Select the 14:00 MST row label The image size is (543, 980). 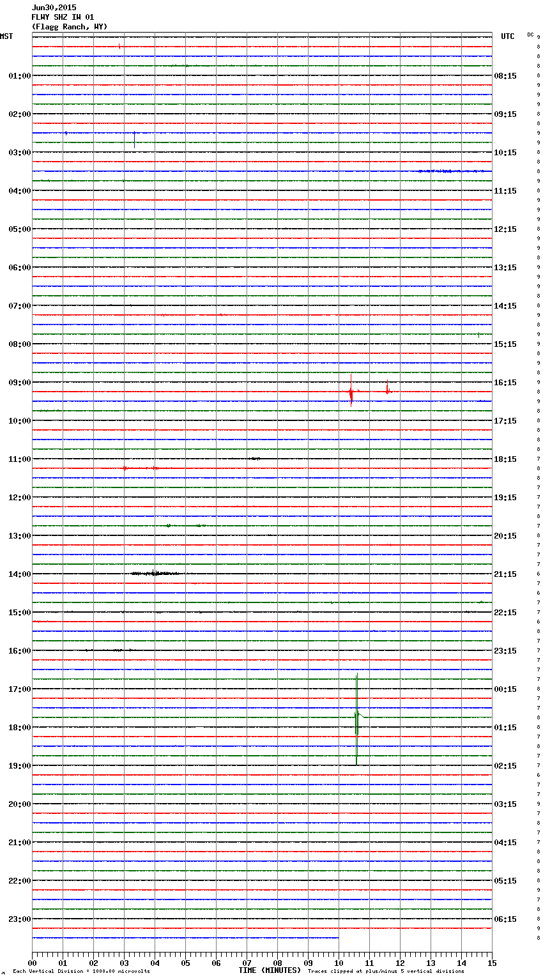pyautogui.click(x=20, y=574)
